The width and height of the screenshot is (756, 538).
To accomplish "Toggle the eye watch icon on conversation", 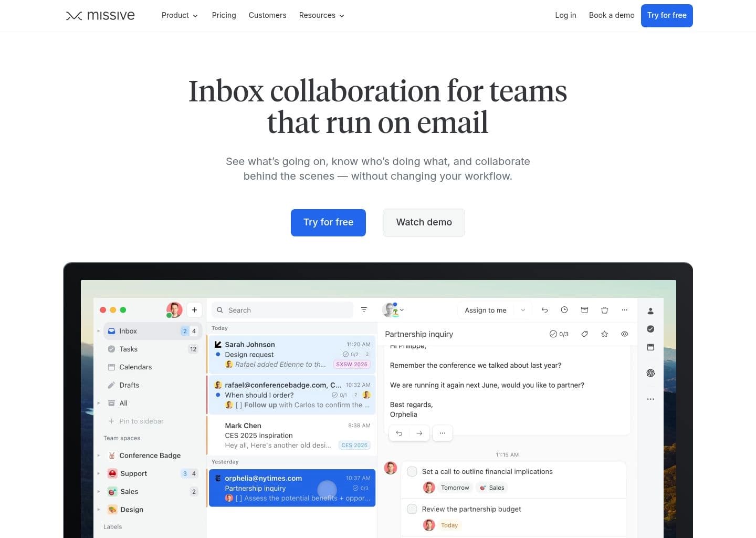I will (624, 334).
